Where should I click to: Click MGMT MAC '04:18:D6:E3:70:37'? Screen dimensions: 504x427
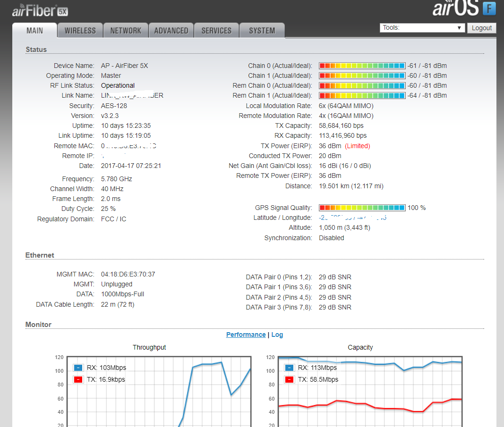128,275
